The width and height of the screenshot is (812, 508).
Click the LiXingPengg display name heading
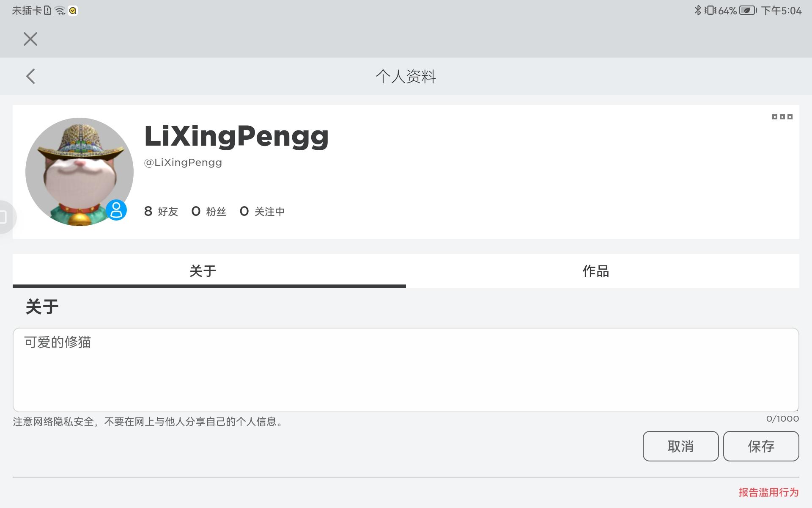coord(236,136)
